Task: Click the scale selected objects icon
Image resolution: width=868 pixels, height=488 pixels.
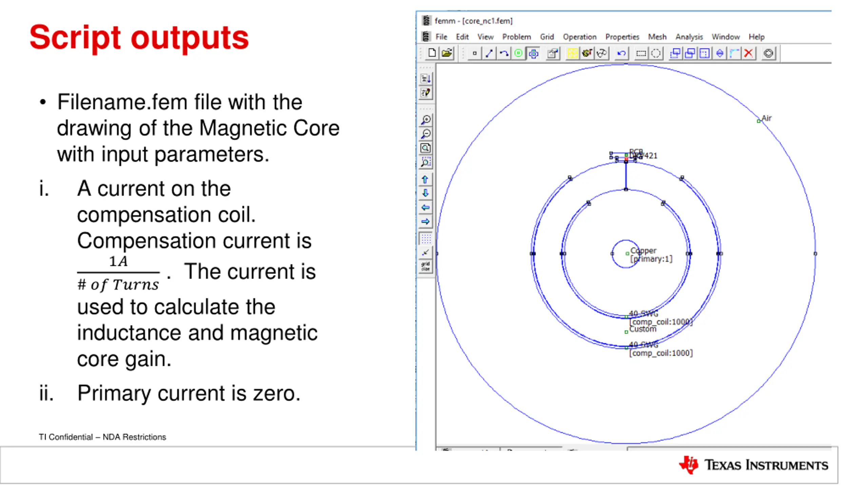Action: [x=705, y=53]
